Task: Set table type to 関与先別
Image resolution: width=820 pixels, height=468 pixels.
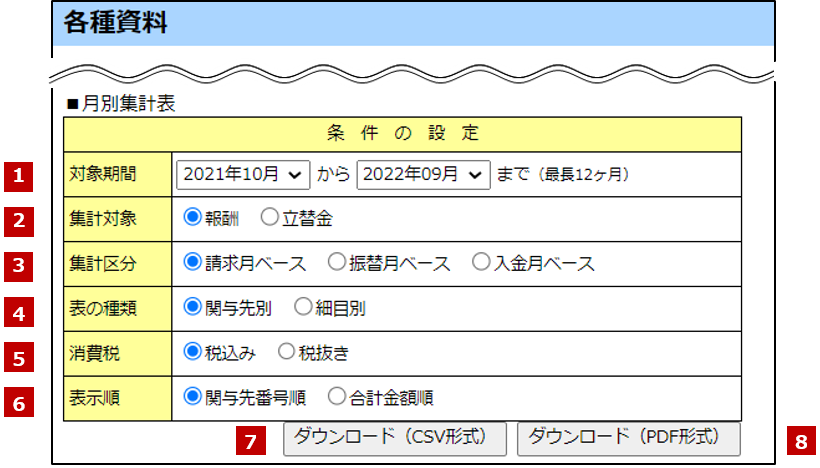Action: (193, 308)
